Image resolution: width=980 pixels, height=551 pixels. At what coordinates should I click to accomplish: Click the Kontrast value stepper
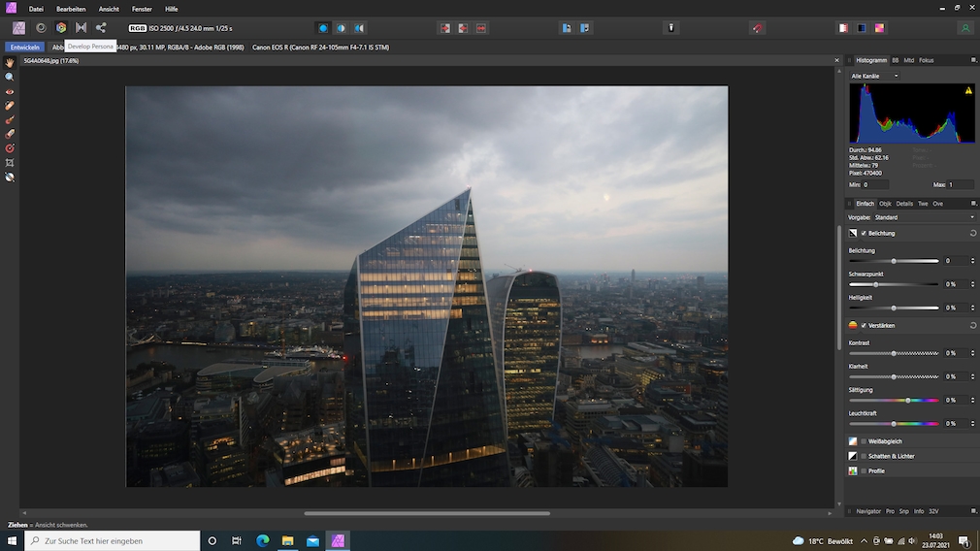(x=972, y=353)
